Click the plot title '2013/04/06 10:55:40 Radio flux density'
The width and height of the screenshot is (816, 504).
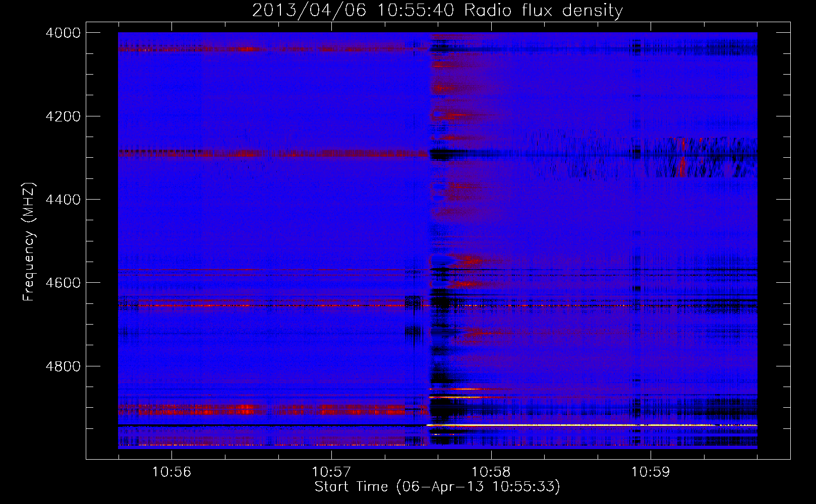tap(437, 10)
